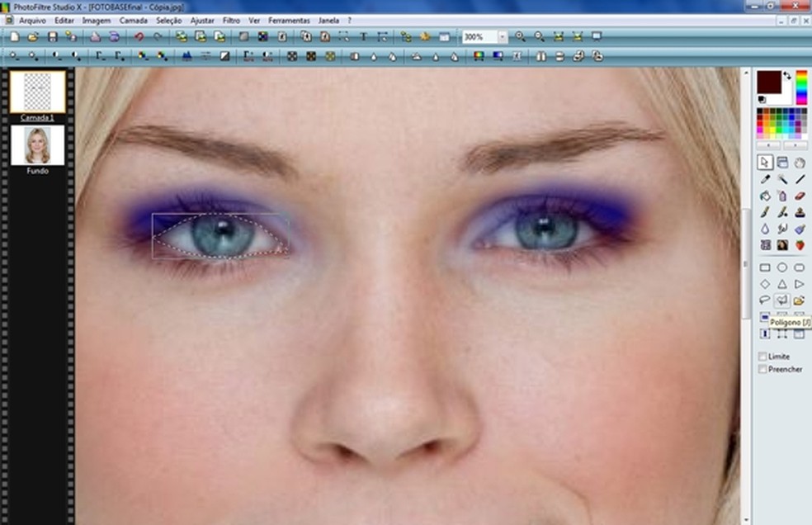Viewport: 812px width, 525px height.
Task: Undo the last action
Action: pos(139,37)
